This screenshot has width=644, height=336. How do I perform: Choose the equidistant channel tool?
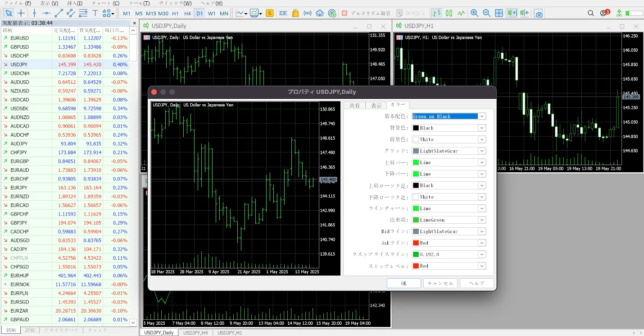tap(71, 13)
